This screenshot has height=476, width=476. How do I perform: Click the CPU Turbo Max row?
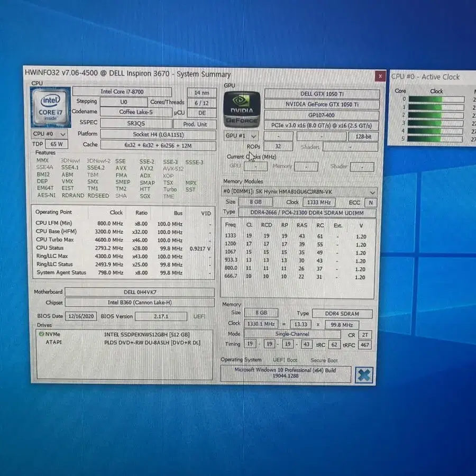click(124, 240)
